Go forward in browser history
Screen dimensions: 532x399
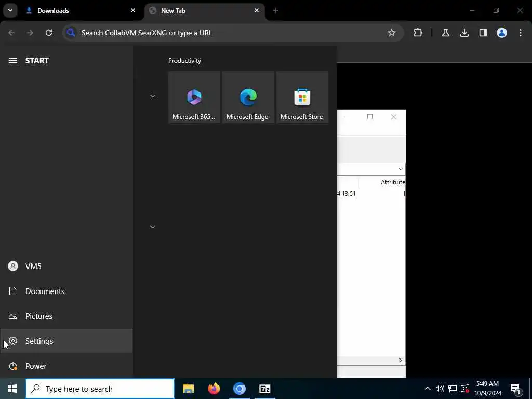pos(30,33)
